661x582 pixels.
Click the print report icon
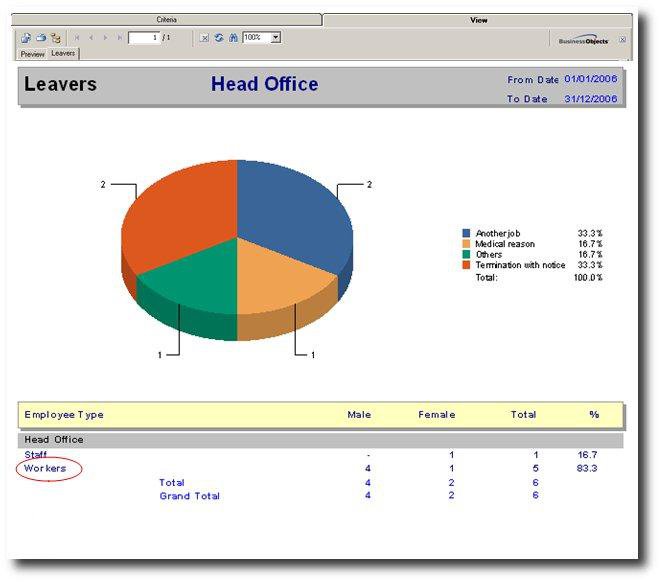click(x=41, y=38)
